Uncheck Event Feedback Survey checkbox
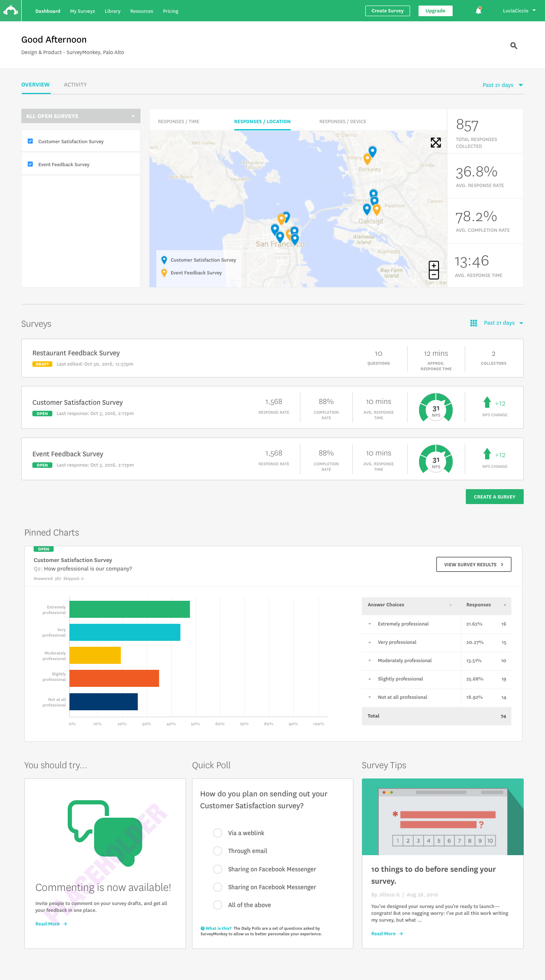 click(x=30, y=164)
